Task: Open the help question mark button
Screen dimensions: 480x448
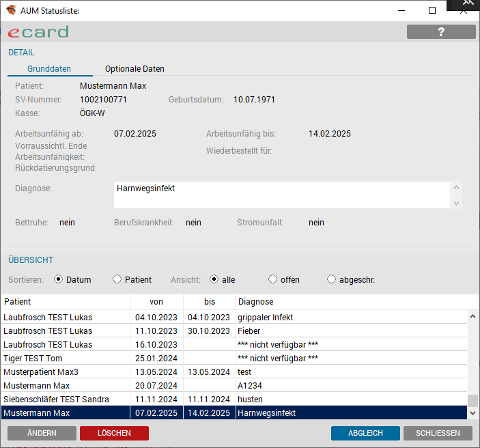Action: click(441, 32)
